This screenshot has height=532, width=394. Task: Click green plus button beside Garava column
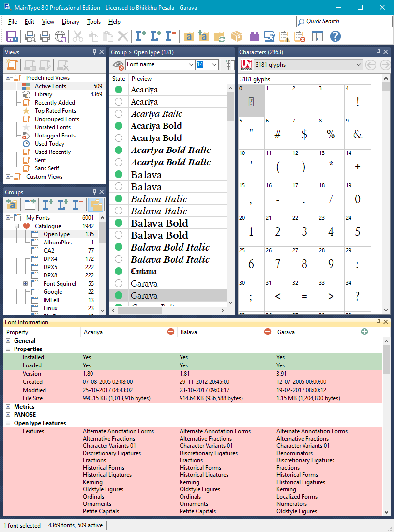coord(364,332)
